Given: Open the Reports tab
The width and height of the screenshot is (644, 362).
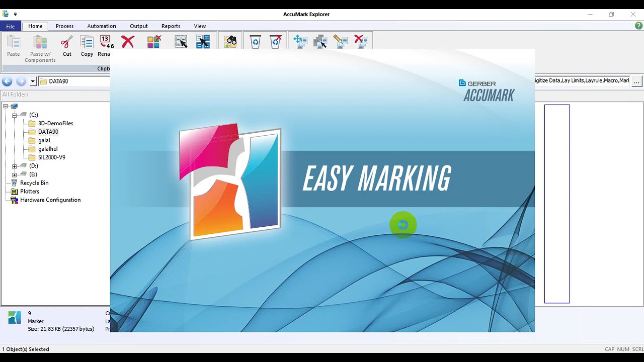Looking at the screenshot, I should coord(171,26).
